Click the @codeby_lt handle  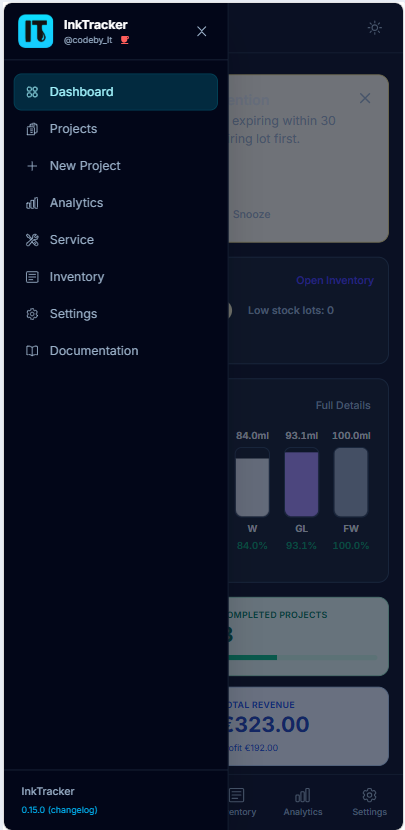coord(88,40)
